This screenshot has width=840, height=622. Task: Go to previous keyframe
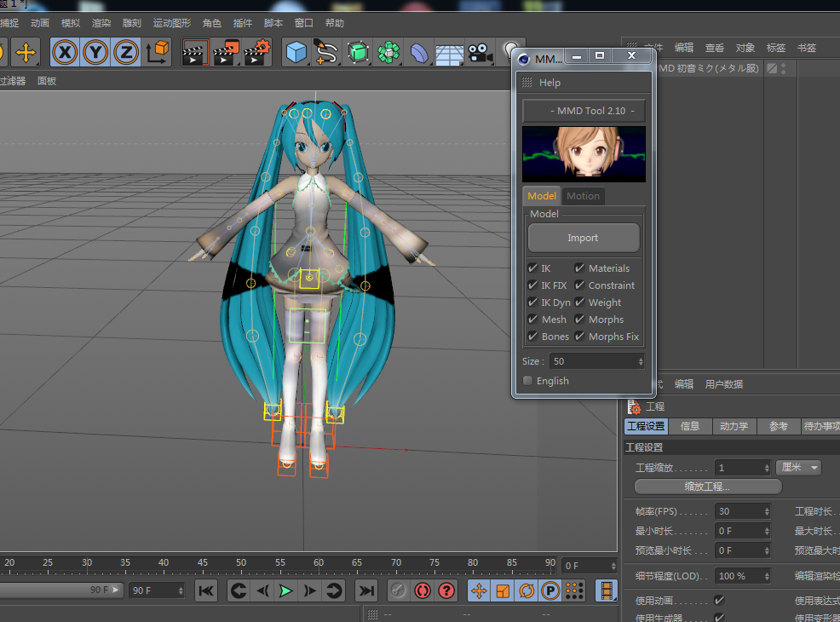(239, 590)
